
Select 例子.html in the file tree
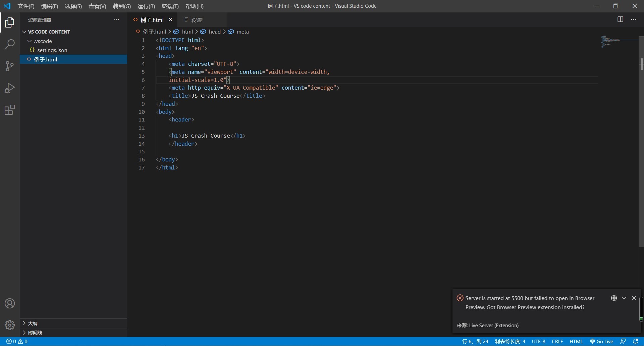[x=73, y=59]
